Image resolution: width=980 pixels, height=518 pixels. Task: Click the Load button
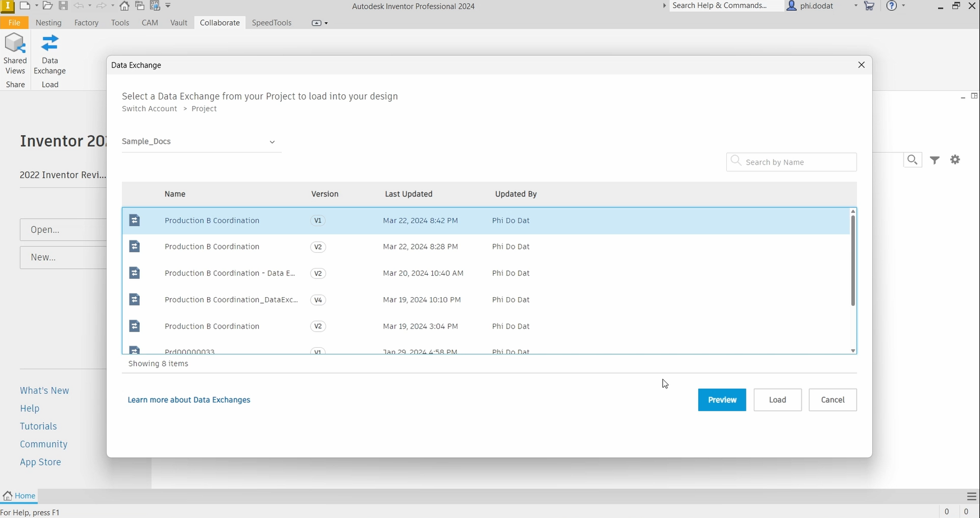pyautogui.click(x=777, y=400)
